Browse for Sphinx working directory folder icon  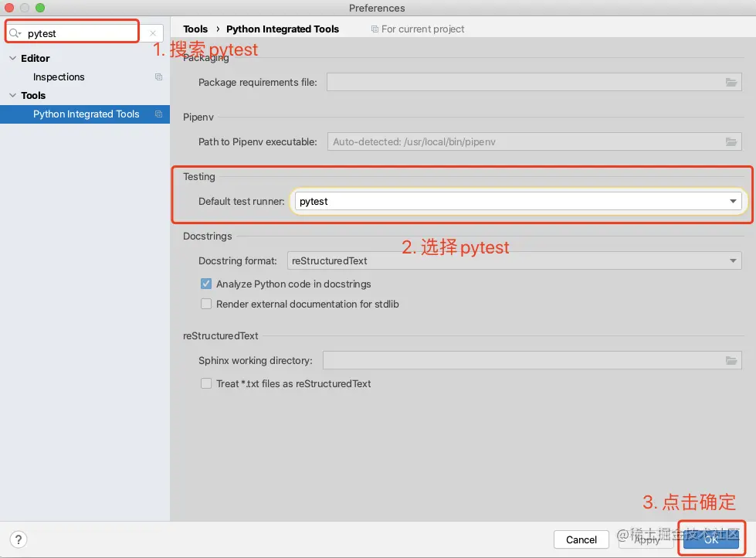(x=731, y=360)
